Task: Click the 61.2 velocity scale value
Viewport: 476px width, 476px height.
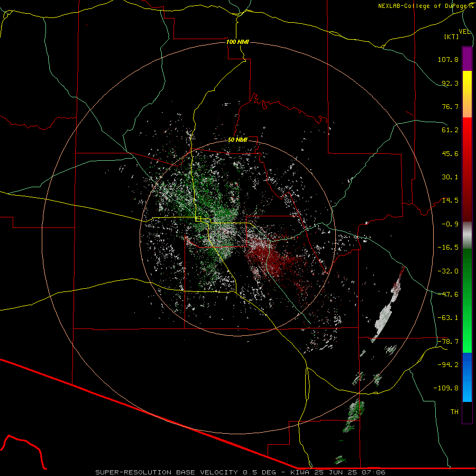Action: tap(450, 130)
